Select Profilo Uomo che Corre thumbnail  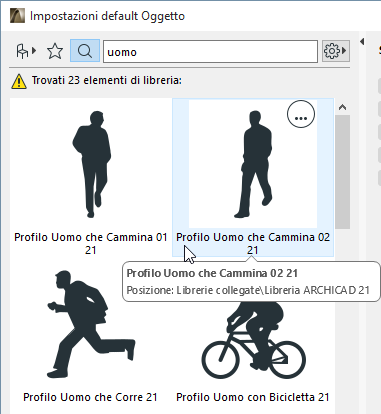coord(91,325)
